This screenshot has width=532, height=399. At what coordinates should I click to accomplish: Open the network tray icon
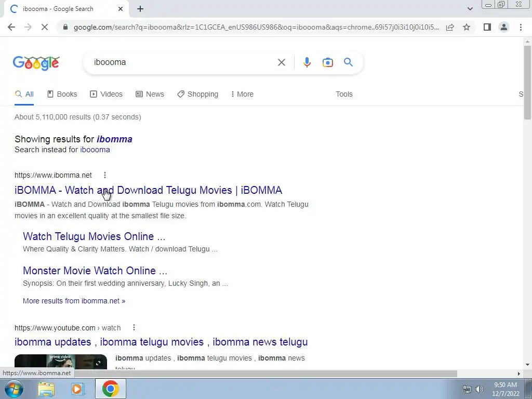point(467,389)
